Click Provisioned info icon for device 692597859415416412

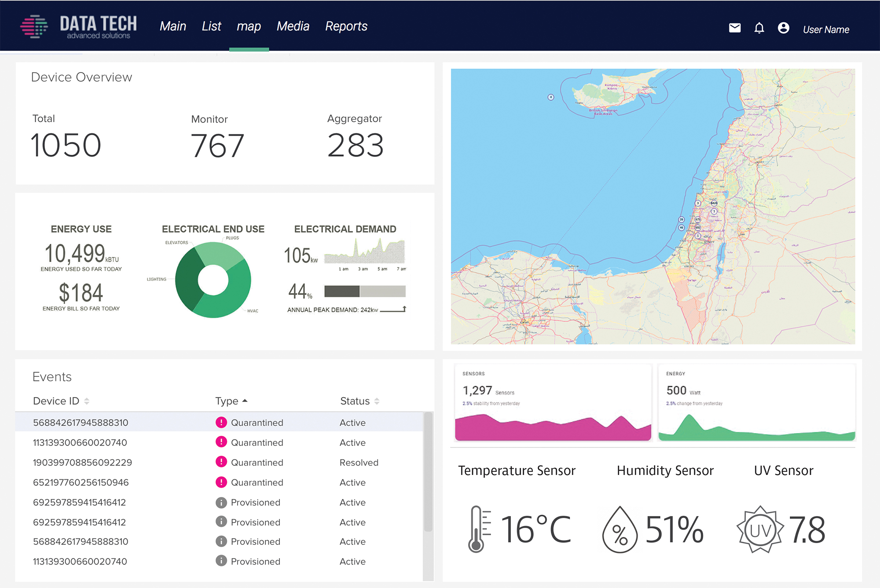tap(221, 502)
